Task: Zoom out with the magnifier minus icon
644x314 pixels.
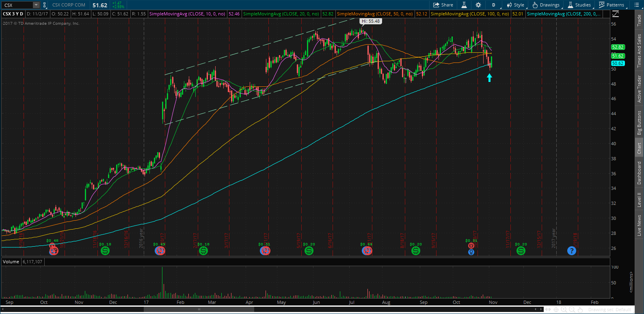Action: (572, 310)
